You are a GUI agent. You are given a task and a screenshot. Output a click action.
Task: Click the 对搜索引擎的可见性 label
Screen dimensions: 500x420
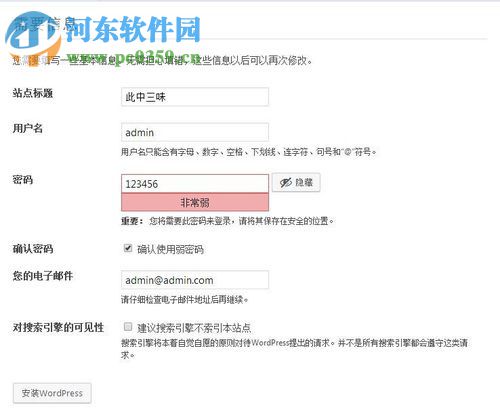(58, 327)
